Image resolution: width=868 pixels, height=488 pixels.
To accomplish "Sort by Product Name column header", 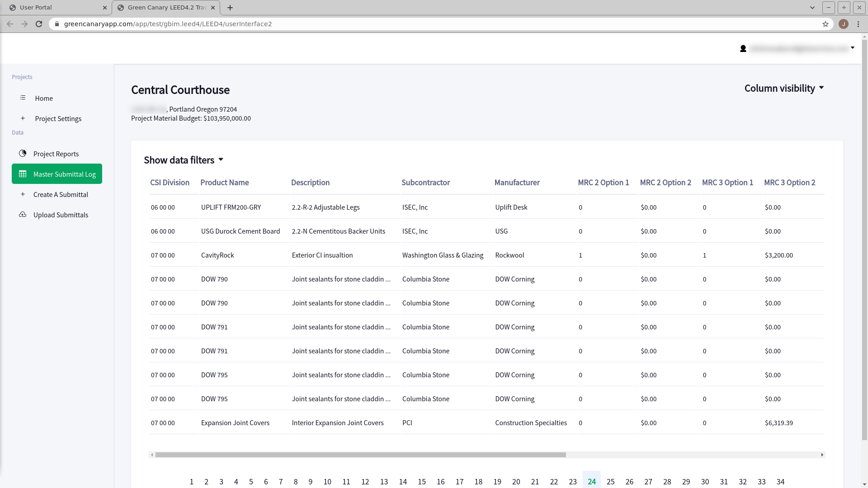I will 224,183.
